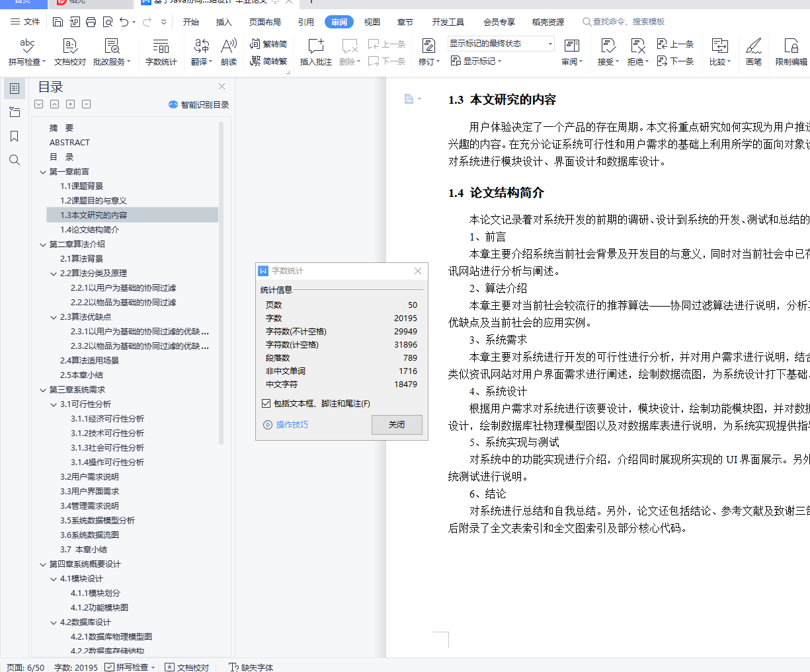Collapse the 第三章系统需求 tree node
Image resolution: width=810 pixels, height=672 pixels.
coord(43,390)
